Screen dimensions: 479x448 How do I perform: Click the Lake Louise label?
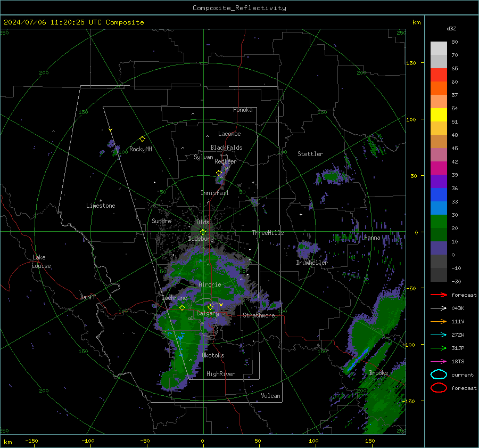pos(41,262)
